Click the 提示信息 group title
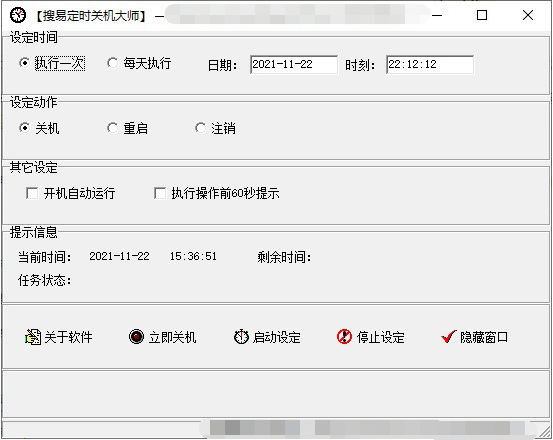This screenshot has height=440, width=553. coord(34,232)
